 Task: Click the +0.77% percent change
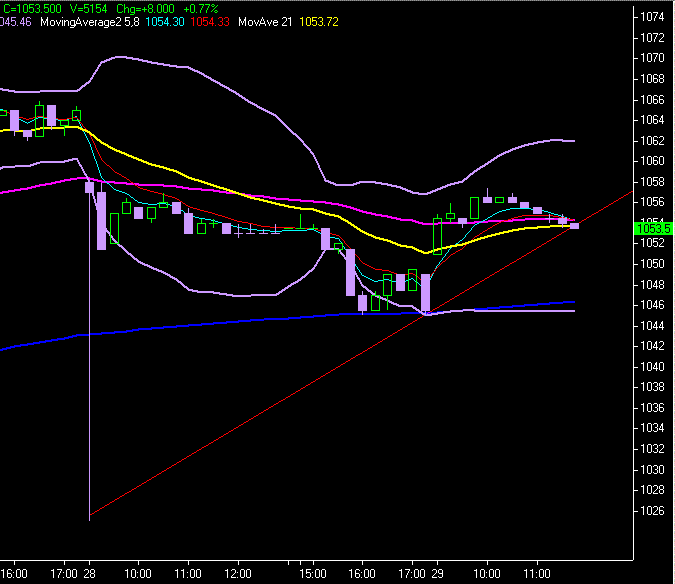tap(201, 9)
